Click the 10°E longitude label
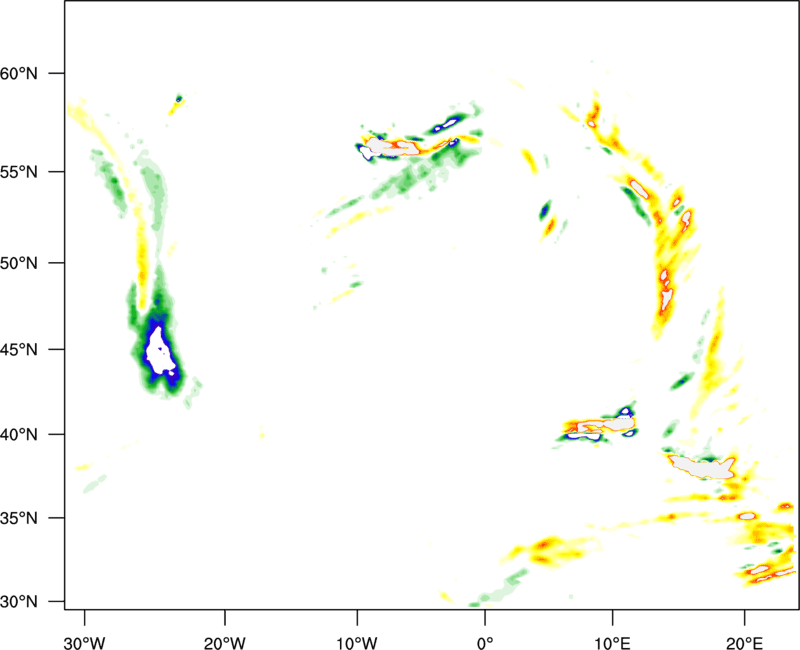This screenshot has width=800, height=650. (x=612, y=643)
